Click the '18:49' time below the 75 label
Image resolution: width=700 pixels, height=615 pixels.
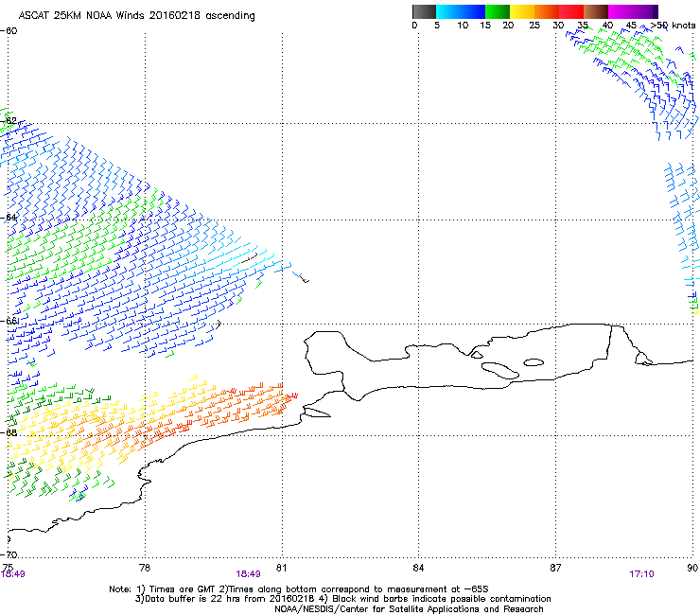13,574
